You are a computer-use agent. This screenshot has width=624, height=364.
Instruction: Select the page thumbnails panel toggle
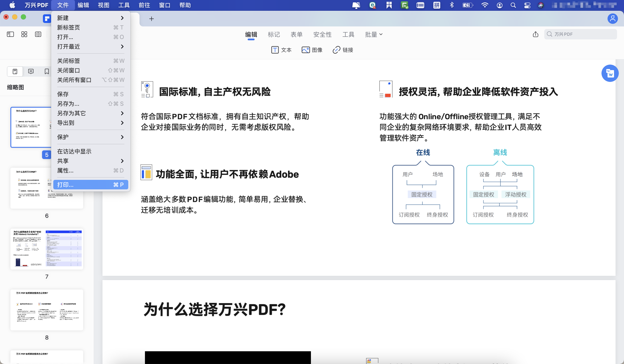pos(15,71)
